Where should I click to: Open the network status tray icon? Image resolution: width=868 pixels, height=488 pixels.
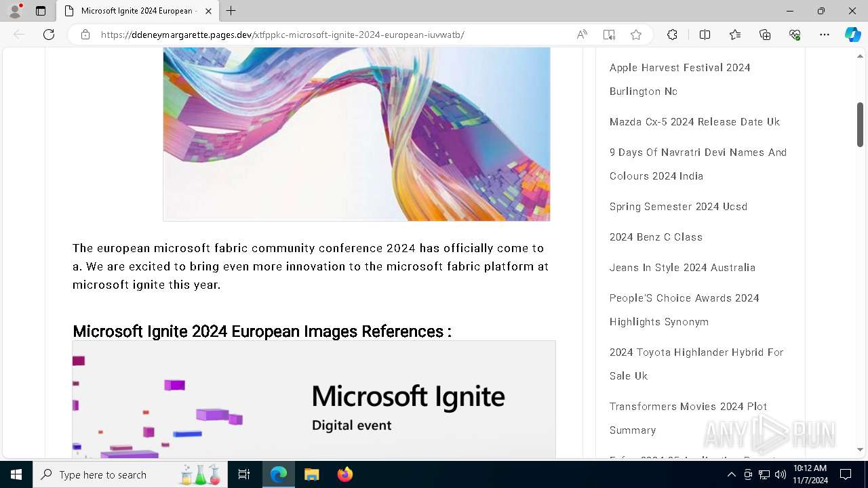[764, 475]
